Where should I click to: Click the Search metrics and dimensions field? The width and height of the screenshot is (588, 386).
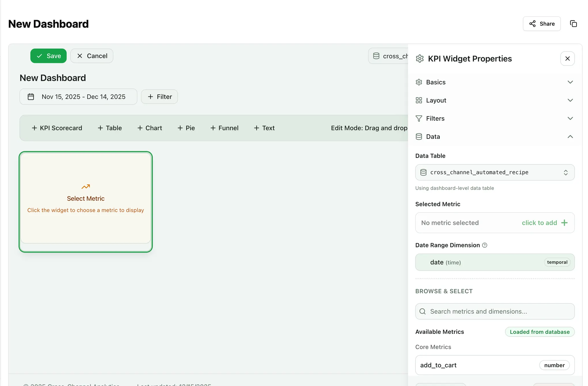pos(494,311)
